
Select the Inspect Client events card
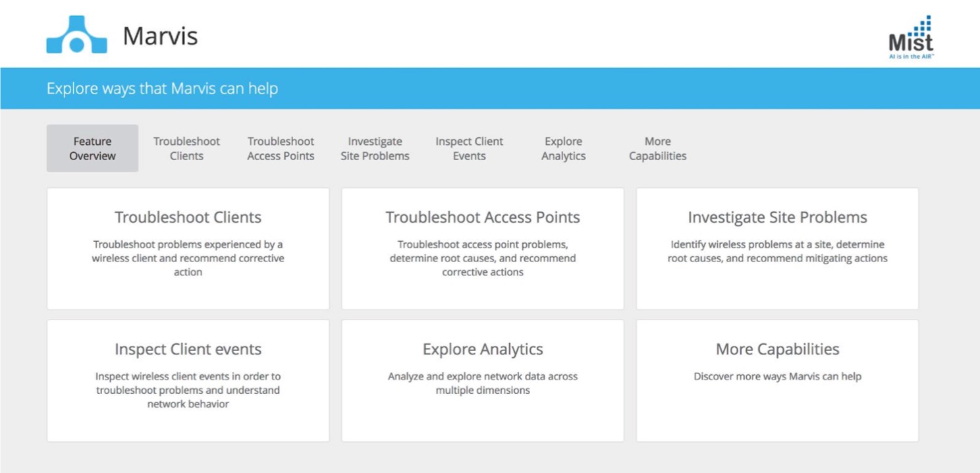click(188, 349)
